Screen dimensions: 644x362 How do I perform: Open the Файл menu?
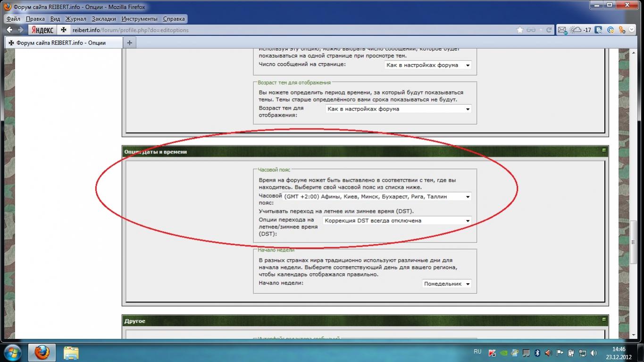13,19
